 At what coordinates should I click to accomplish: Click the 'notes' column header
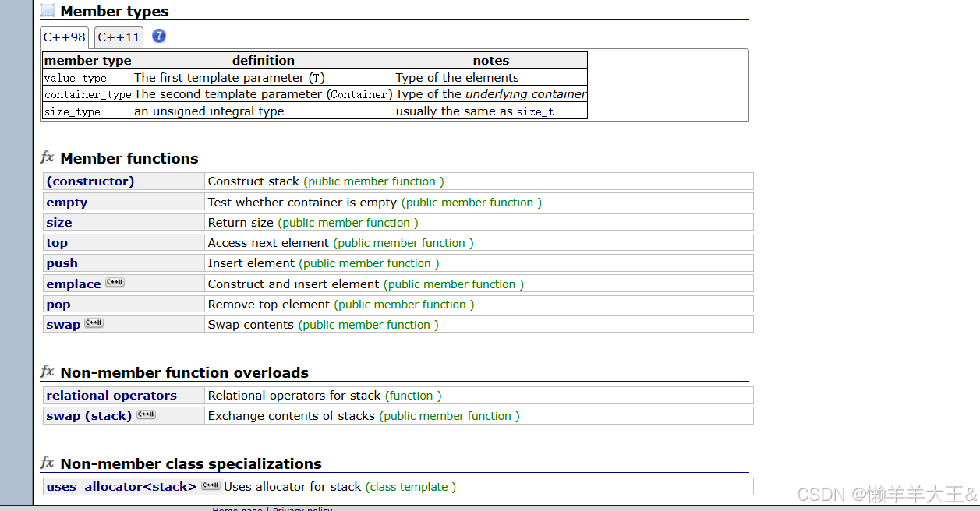coord(491,61)
